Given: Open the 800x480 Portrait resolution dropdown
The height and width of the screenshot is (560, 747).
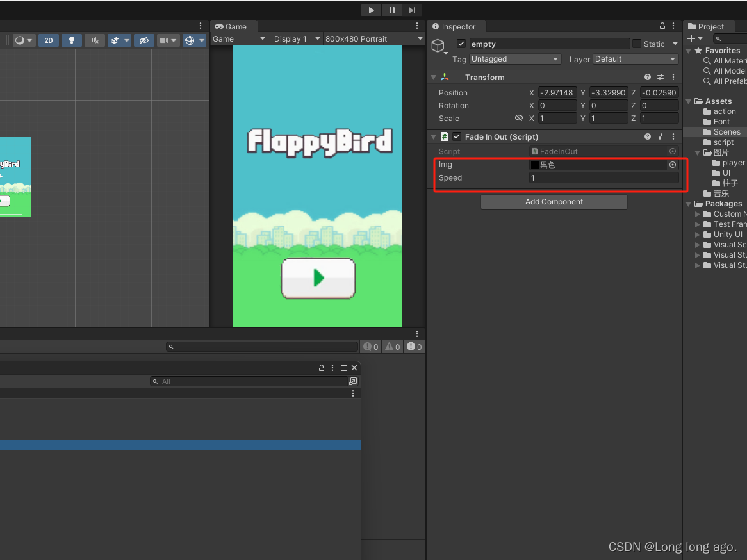Looking at the screenshot, I should click(x=373, y=39).
